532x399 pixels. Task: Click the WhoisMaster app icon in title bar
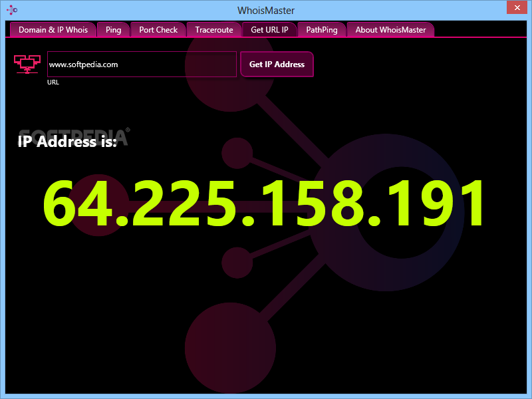coord(12,10)
